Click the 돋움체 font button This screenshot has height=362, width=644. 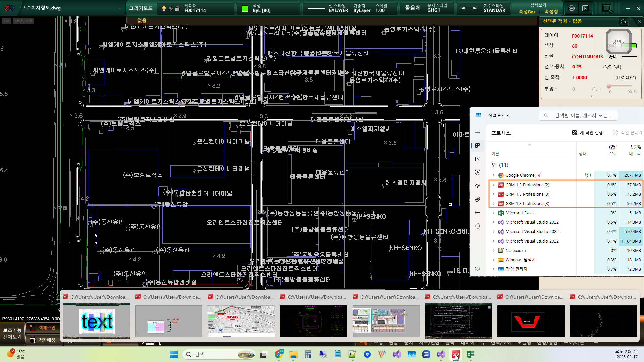pyautogui.click(x=413, y=8)
